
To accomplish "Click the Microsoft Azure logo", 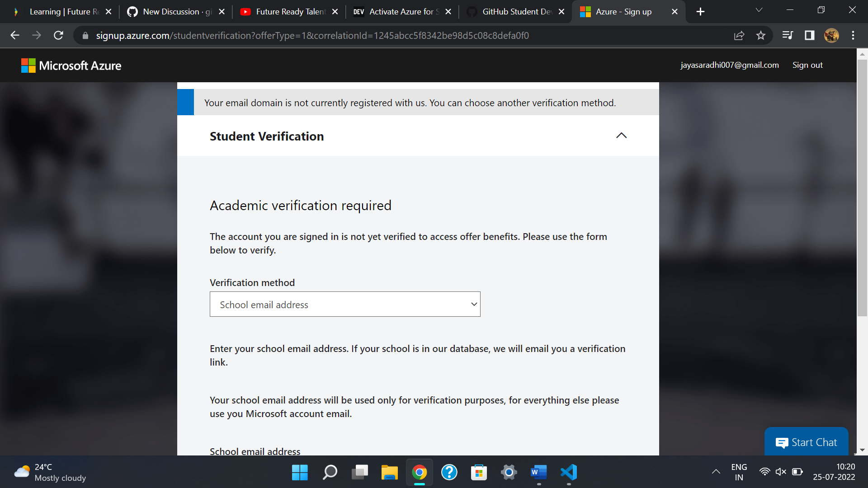I will [x=71, y=66].
